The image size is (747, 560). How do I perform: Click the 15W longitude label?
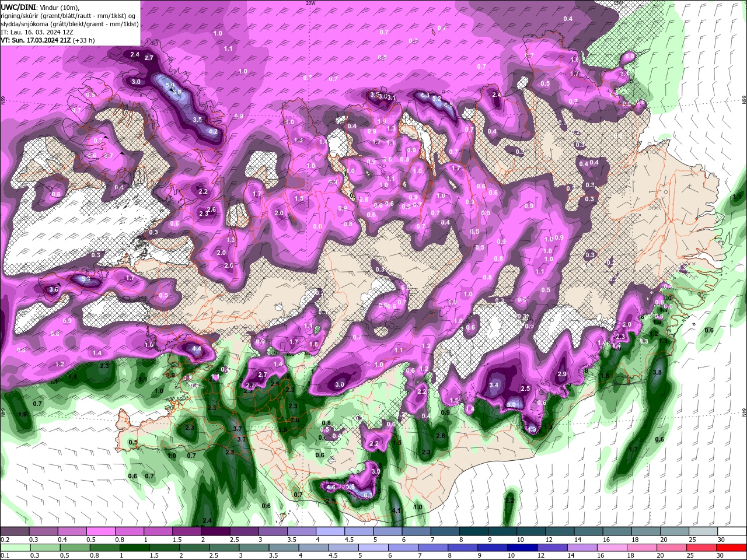619,3
